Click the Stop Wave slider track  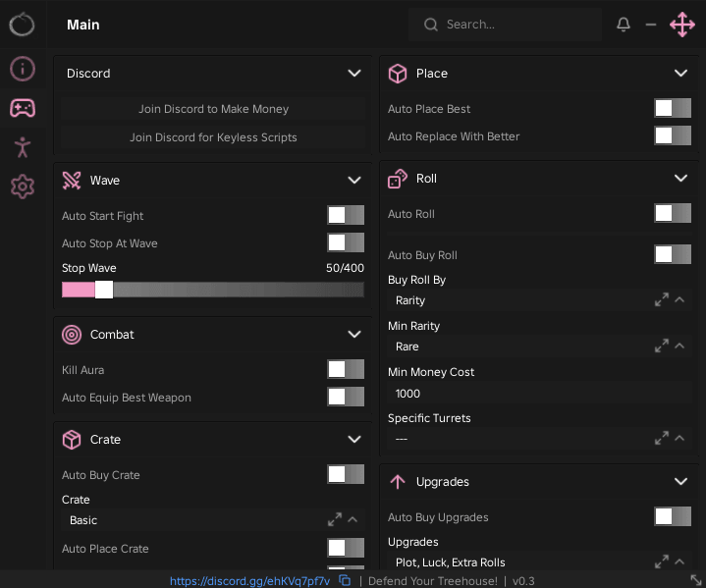pos(212,290)
